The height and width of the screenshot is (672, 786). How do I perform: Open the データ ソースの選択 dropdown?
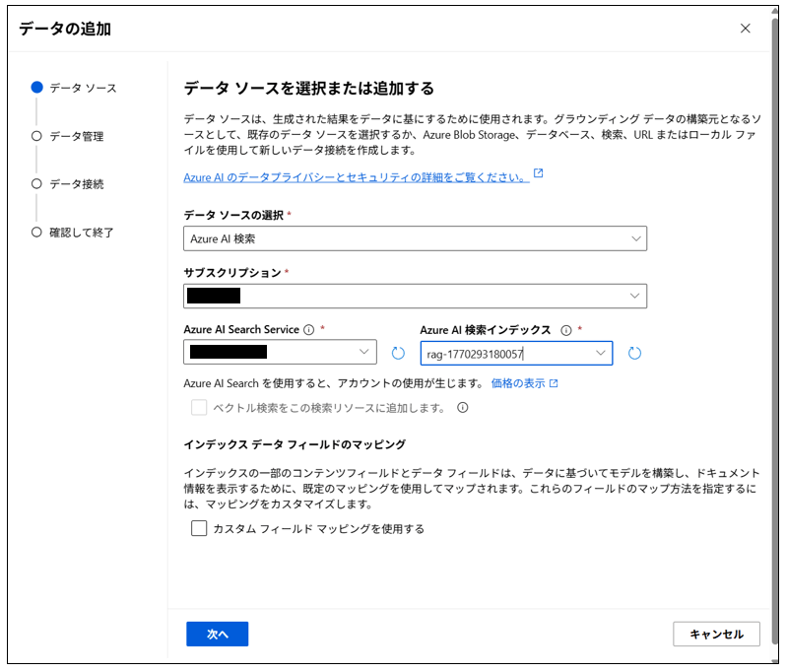415,238
